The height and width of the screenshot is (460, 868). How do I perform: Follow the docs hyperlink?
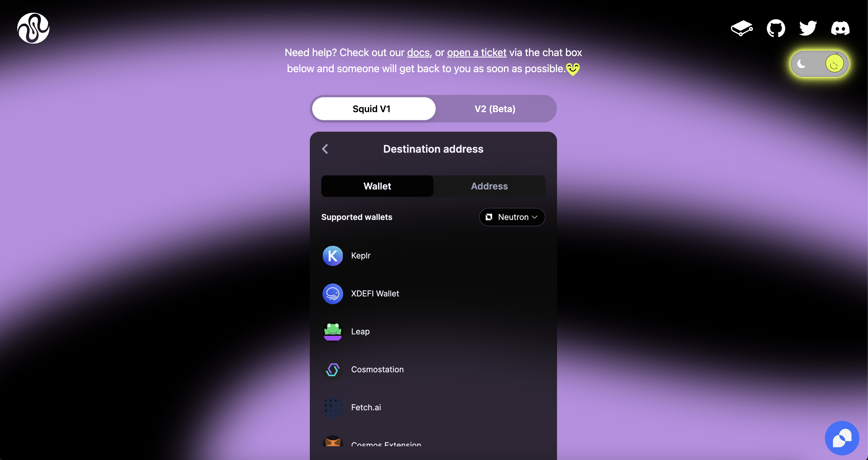click(418, 53)
